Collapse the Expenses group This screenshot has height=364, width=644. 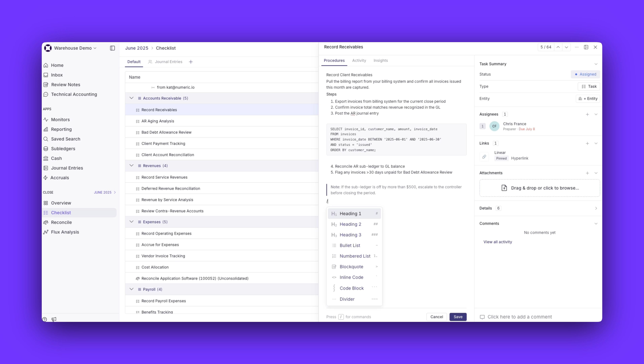(x=131, y=222)
